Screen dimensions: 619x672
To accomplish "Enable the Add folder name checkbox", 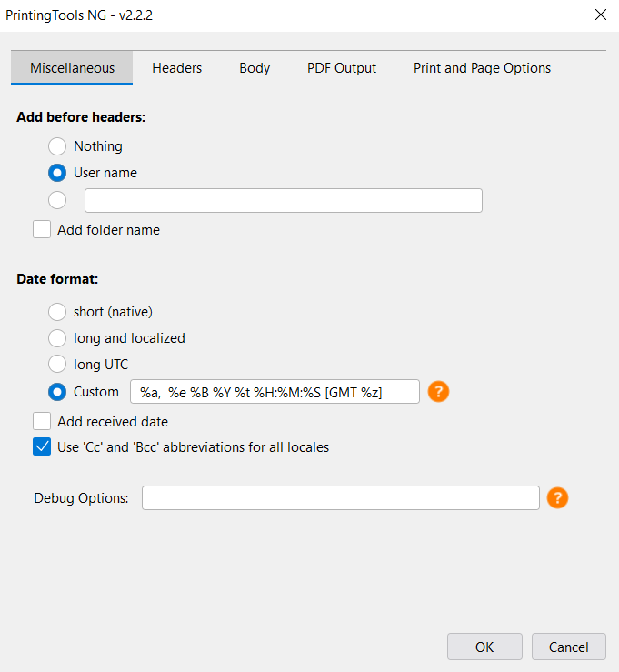I will click(42, 229).
